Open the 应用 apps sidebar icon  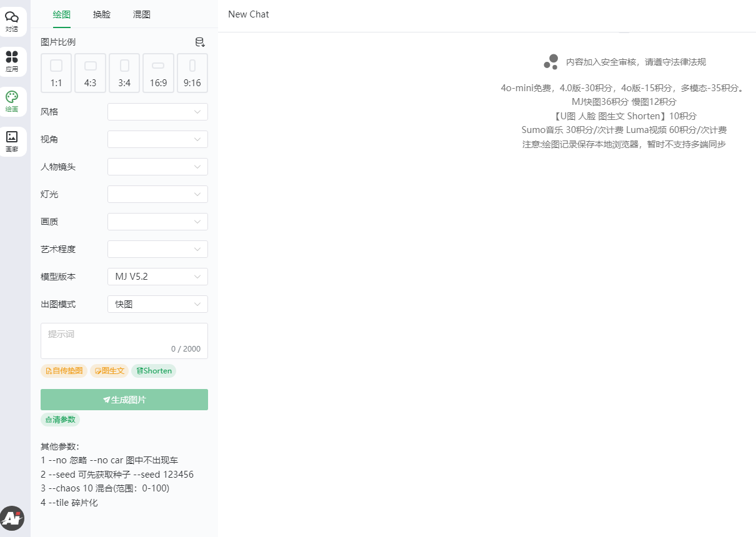click(x=12, y=61)
